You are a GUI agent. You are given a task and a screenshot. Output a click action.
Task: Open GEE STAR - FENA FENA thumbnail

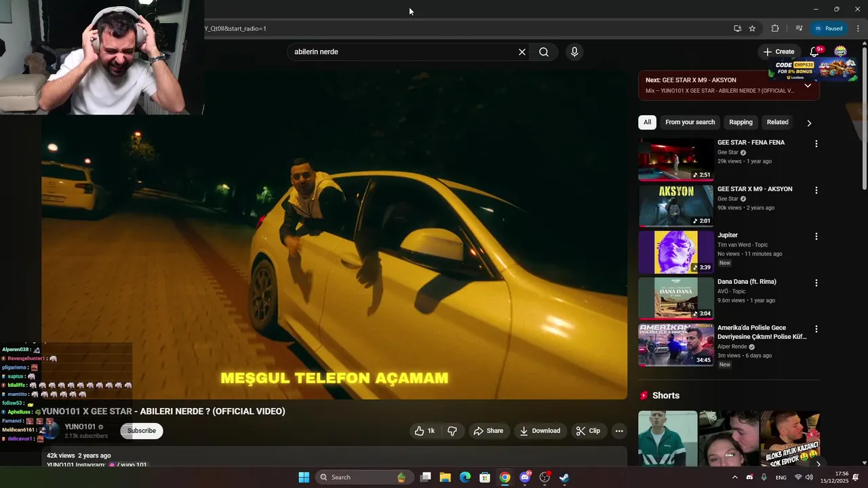tap(675, 160)
